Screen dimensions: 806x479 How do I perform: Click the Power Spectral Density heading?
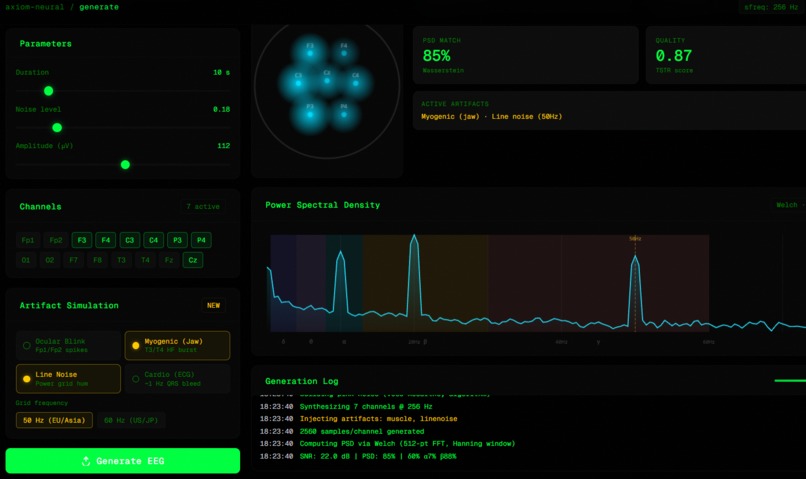(323, 205)
